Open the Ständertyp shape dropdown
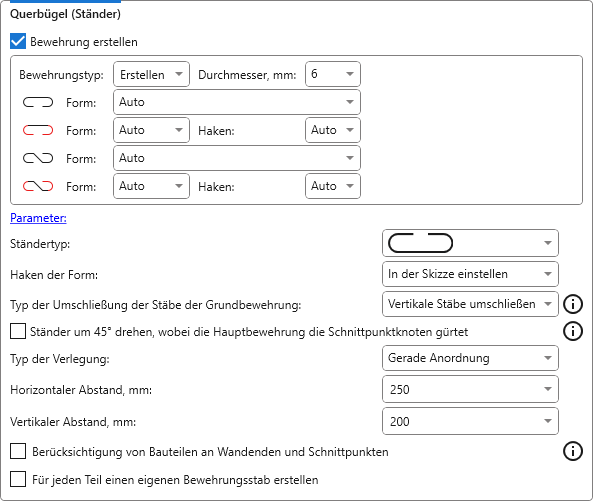This screenshot has height=501, width=593. coord(470,243)
